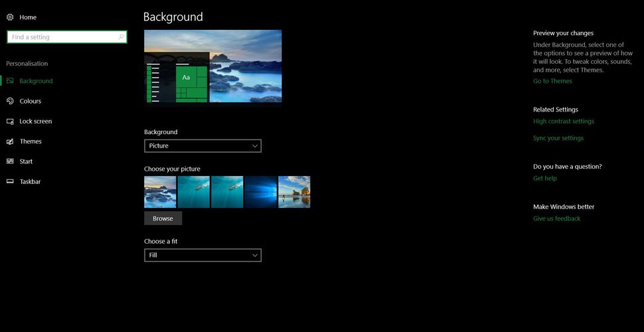644x332 pixels.
Task: Choose the third underwater swimmer thumbnail
Action: pos(227,192)
